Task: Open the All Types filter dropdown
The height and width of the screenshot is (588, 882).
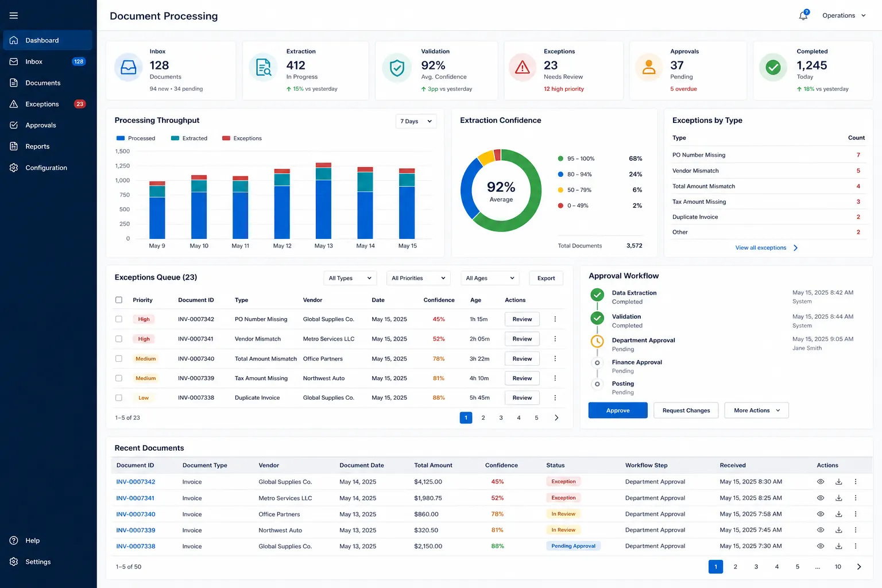Action: click(x=350, y=278)
